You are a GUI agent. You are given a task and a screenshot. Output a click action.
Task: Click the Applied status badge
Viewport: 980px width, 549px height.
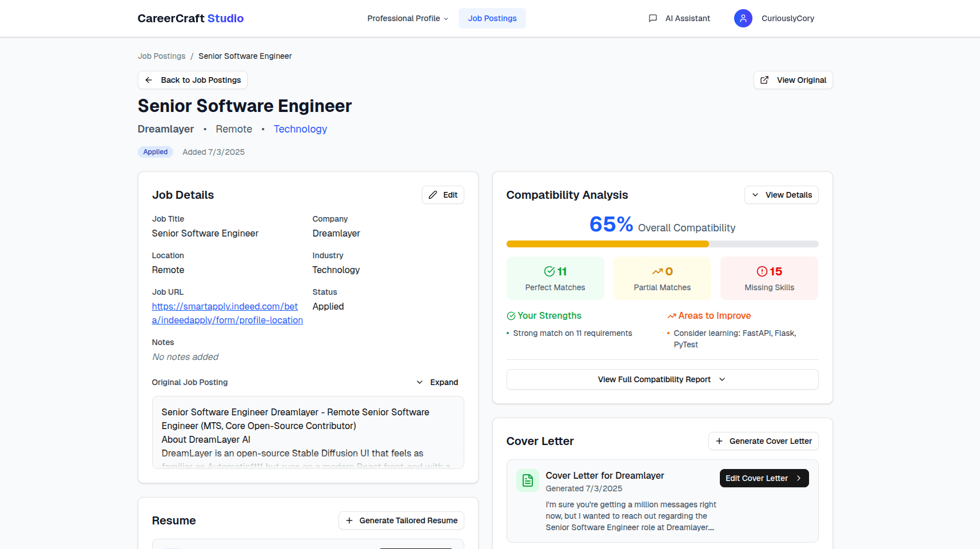pyautogui.click(x=156, y=152)
